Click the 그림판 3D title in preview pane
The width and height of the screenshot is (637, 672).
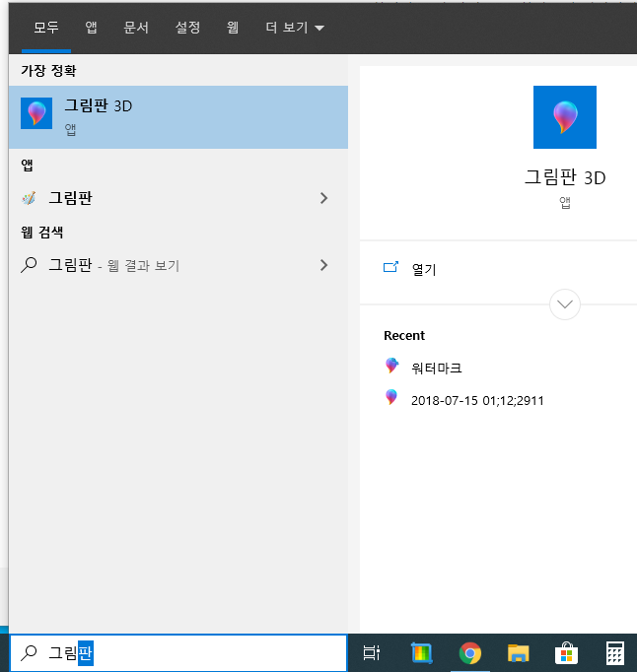(564, 177)
